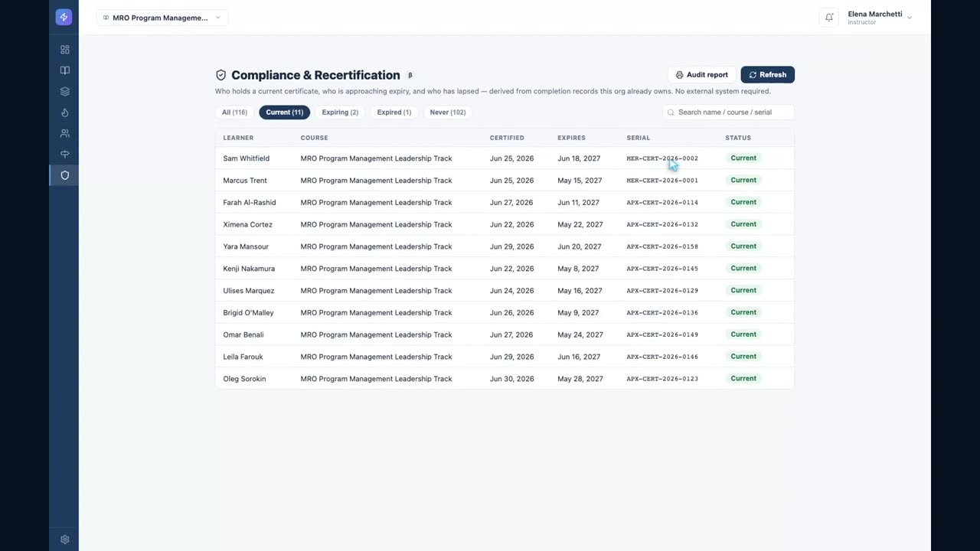Select learner Kenji Nakamura

pyautogui.click(x=249, y=269)
